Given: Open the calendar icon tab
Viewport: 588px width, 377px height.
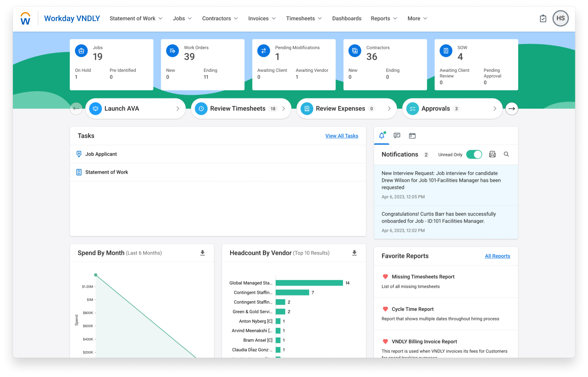Looking at the screenshot, I should [412, 136].
